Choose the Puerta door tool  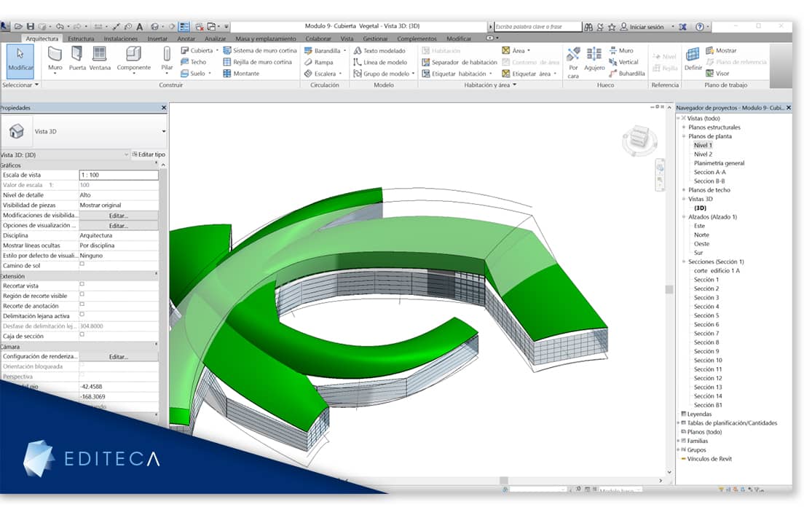coord(77,58)
